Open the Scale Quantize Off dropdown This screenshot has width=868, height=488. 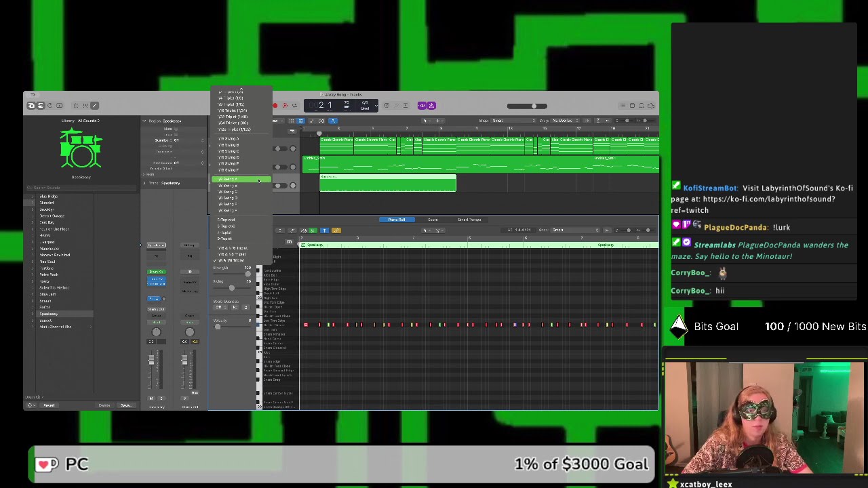[x=220, y=307]
